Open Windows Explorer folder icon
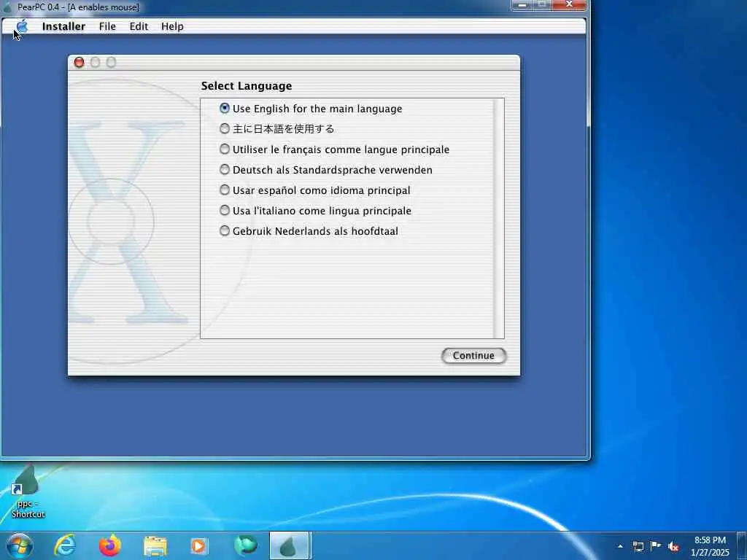The height and width of the screenshot is (560, 747). point(155,546)
